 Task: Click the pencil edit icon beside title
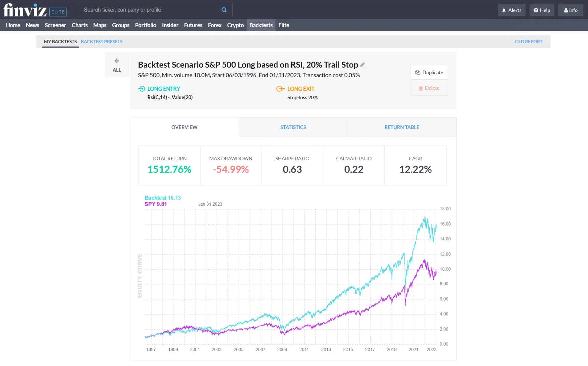pyautogui.click(x=362, y=65)
